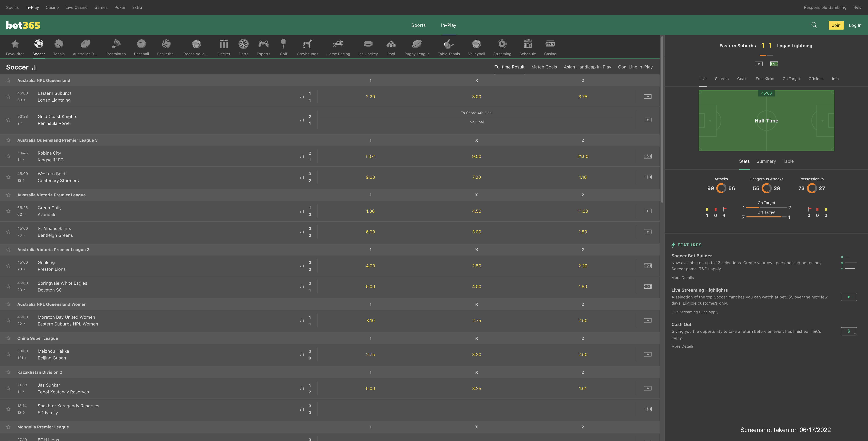The height and width of the screenshot is (441, 868).
Task: Open Live Casino in top menu
Action: pyautogui.click(x=77, y=7)
